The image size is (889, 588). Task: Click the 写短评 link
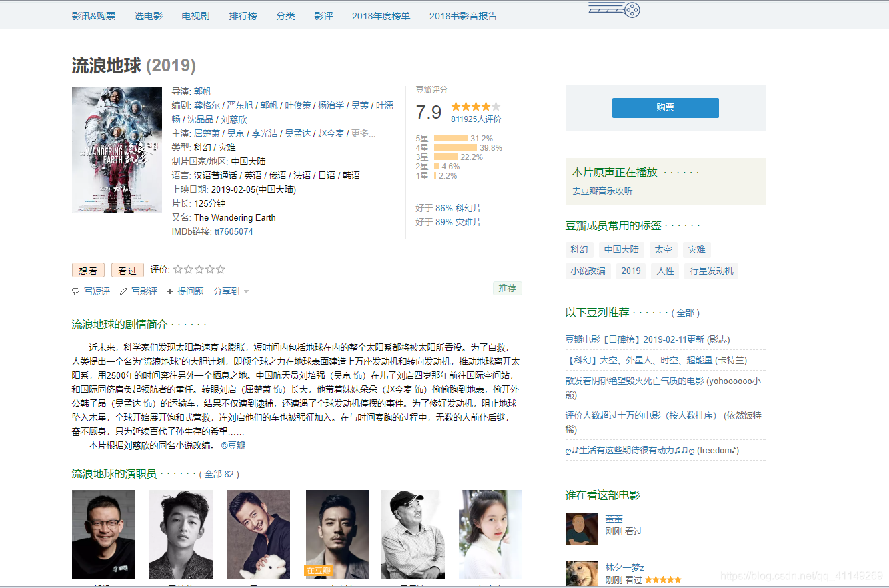point(97,291)
